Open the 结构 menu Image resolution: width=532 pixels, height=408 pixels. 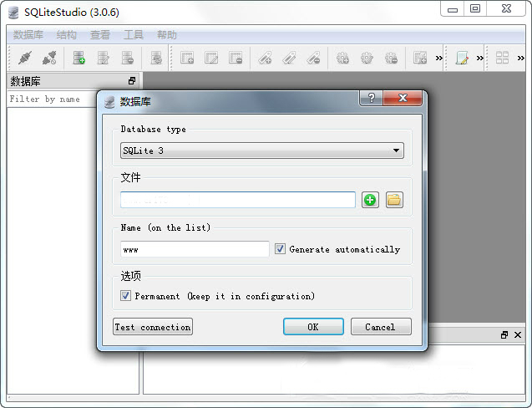[67, 34]
